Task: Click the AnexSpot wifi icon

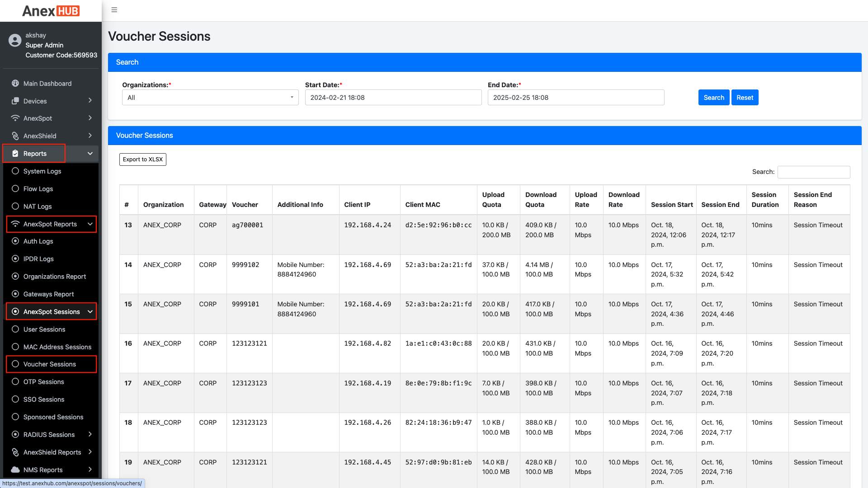Action: pos(15,118)
